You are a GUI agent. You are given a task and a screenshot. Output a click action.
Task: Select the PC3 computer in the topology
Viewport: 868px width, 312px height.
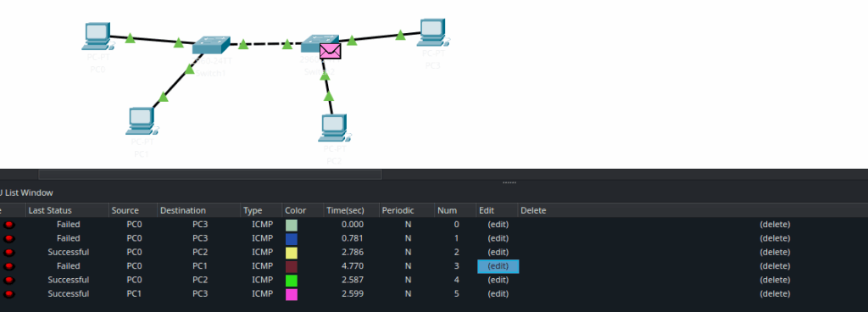point(434,32)
